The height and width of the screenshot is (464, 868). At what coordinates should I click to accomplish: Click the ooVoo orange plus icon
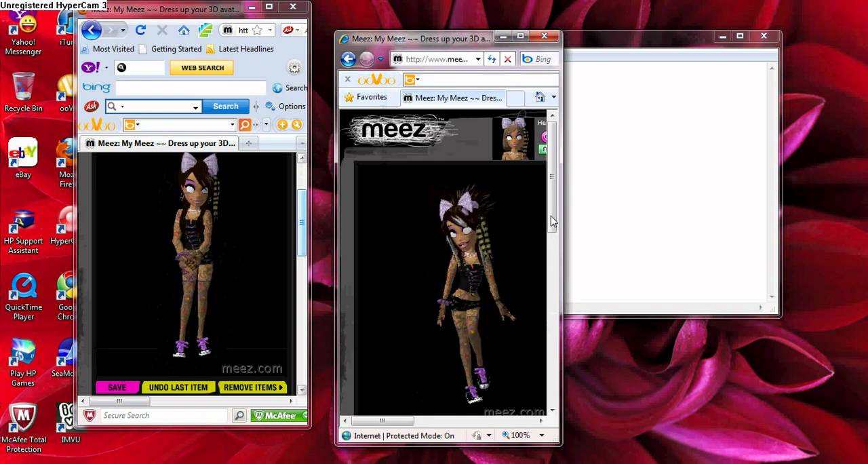point(283,125)
